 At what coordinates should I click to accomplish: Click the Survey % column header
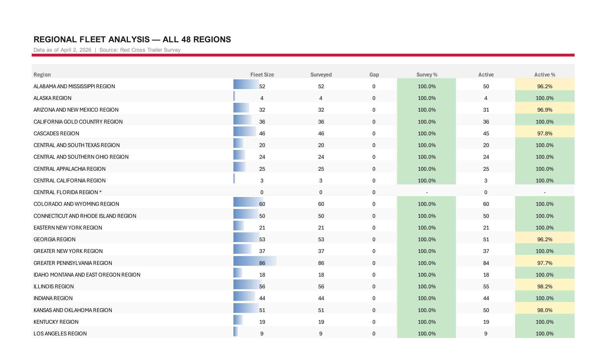click(x=427, y=75)
